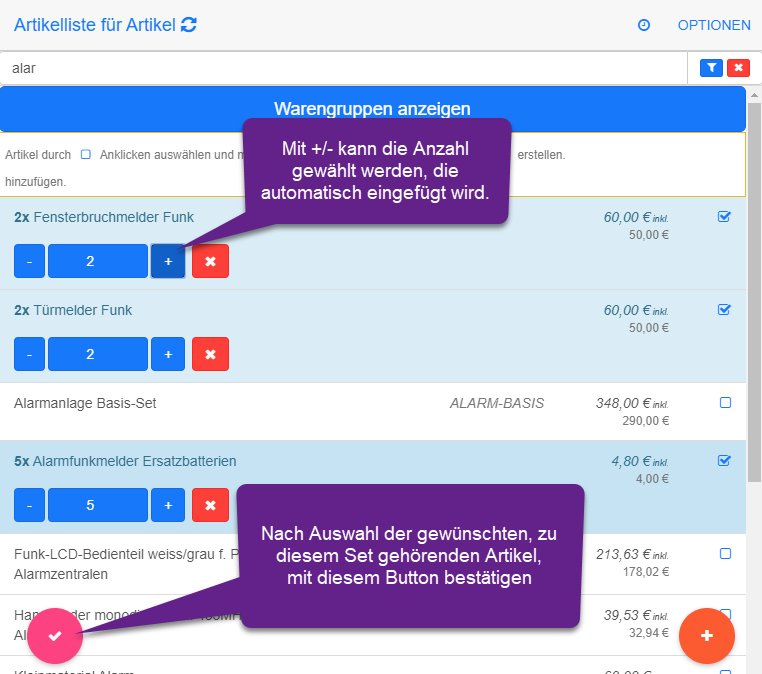
Task: Open the clock history icon in header
Action: point(644,25)
